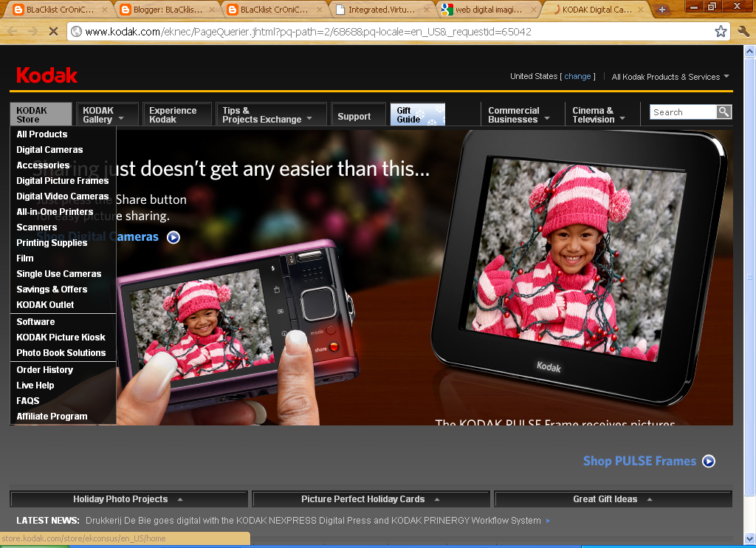Expand Tips & Projects Exchange dropdown
The image size is (756, 548).
tap(272, 114)
